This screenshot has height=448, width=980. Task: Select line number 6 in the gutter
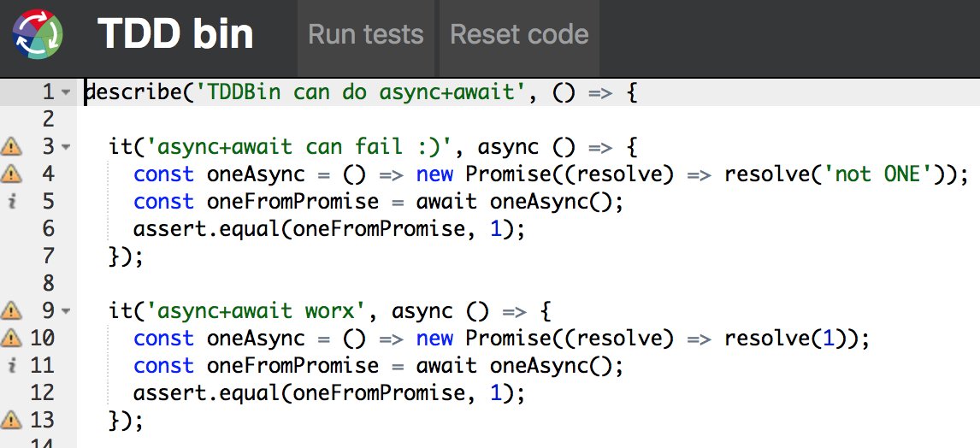click(x=49, y=228)
